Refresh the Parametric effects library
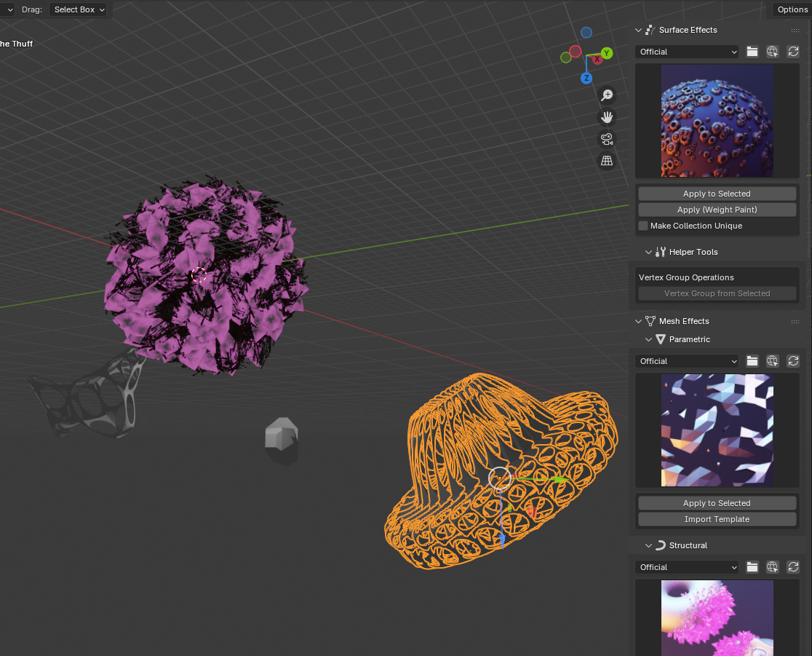Screen dimensions: 812x656 click(793, 361)
